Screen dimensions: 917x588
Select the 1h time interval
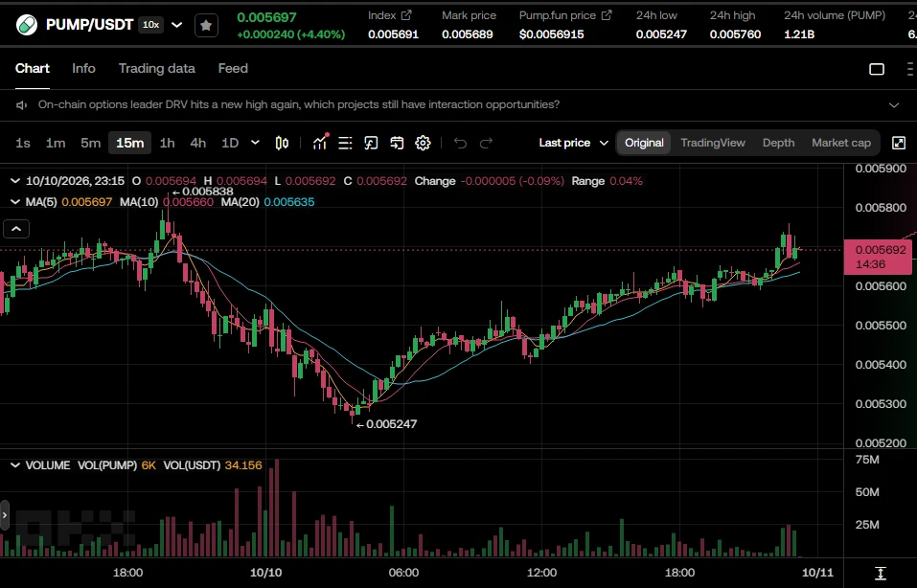168,143
